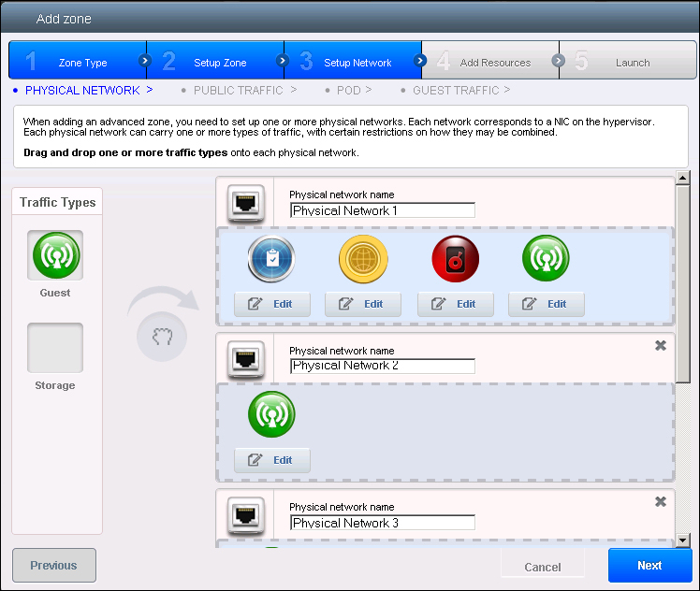Click the Physical Network 3 name field
This screenshot has height=591, width=700.
coord(382,523)
